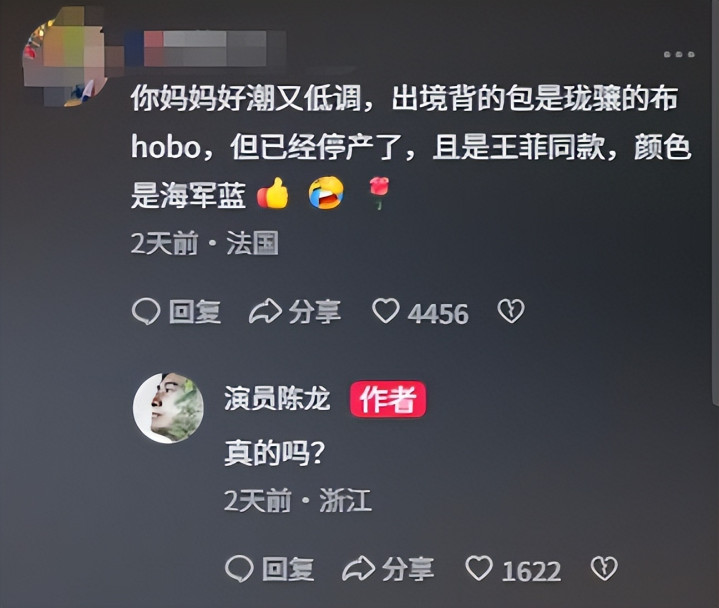
Task: Like 演员陈龙's reply with heart icon
Action: coord(479,568)
